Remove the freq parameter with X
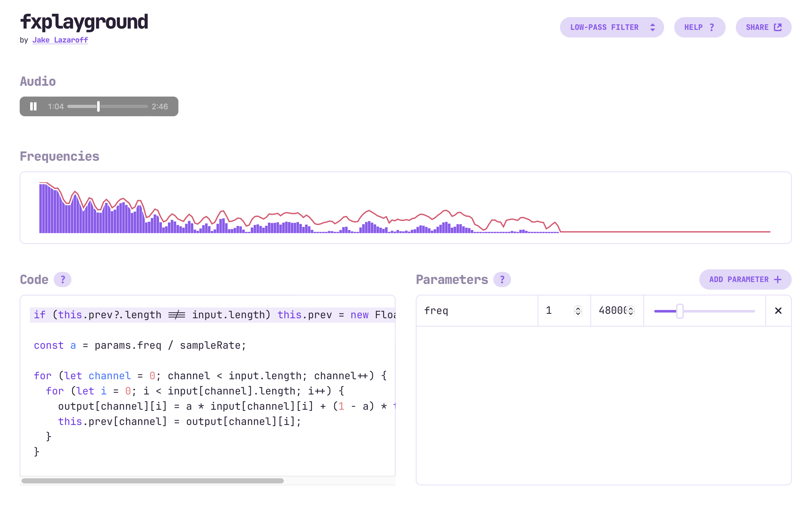The width and height of the screenshot is (812, 505). (x=778, y=311)
